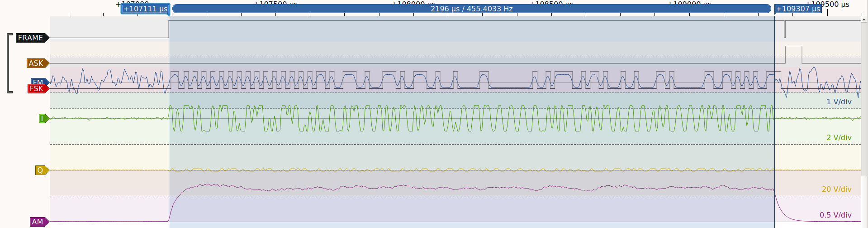Click the 2196 µs / 455.4033 Hz span label
The image size is (868, 228).
point(472,9)
